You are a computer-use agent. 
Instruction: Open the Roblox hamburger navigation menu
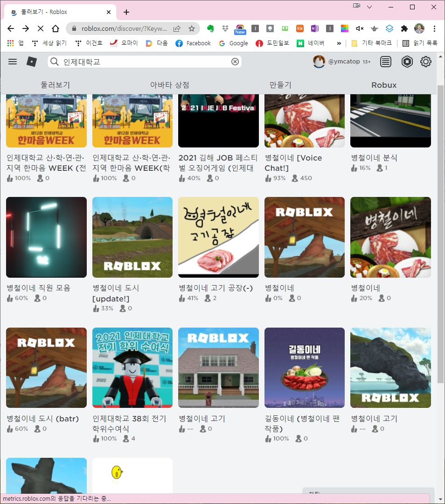[13, 62]
